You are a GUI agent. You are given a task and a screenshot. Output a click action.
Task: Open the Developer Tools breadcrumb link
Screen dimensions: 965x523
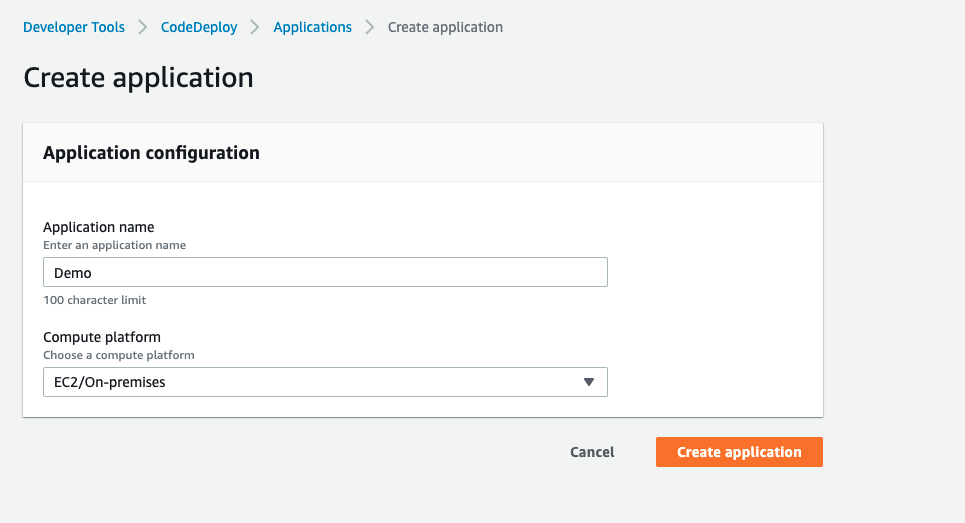[74, 27]
